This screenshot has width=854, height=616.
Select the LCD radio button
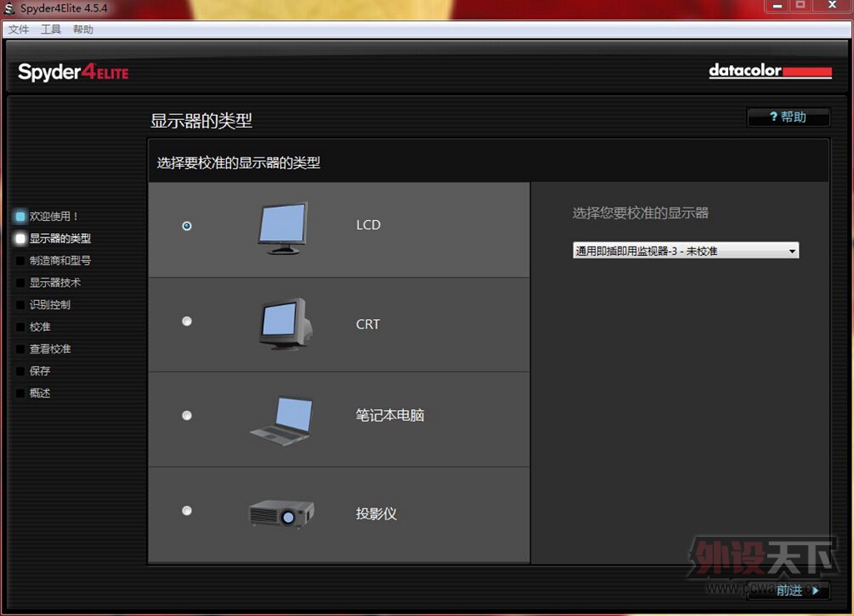(187, 226)
